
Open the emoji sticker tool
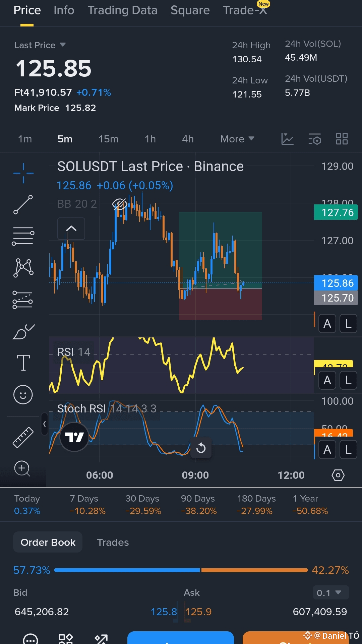(x=23, y=394)
